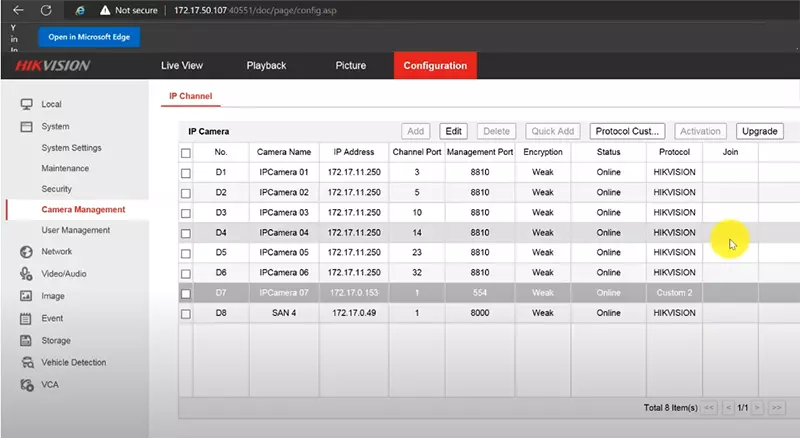This screenshot has width=800, height=438.
Task: Go to previous page with < button
Action: [x=729, y=407]
